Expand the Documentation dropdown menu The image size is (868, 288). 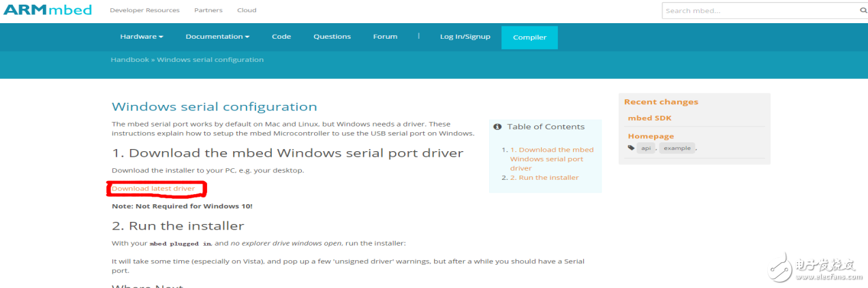click(x=217, y=37)
